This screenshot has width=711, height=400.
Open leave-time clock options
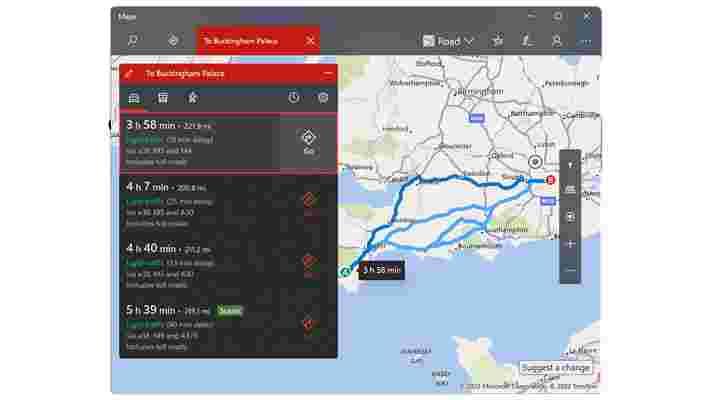(x=294, y=98)
